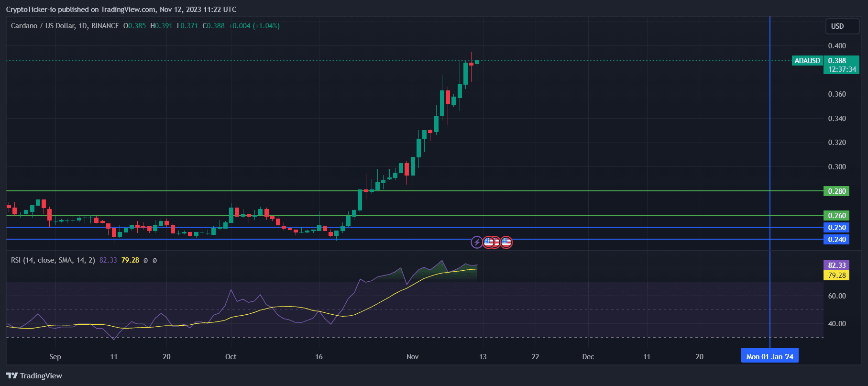
Task: Click the ADAUSD symbol price tag
Action: (807, 61)
